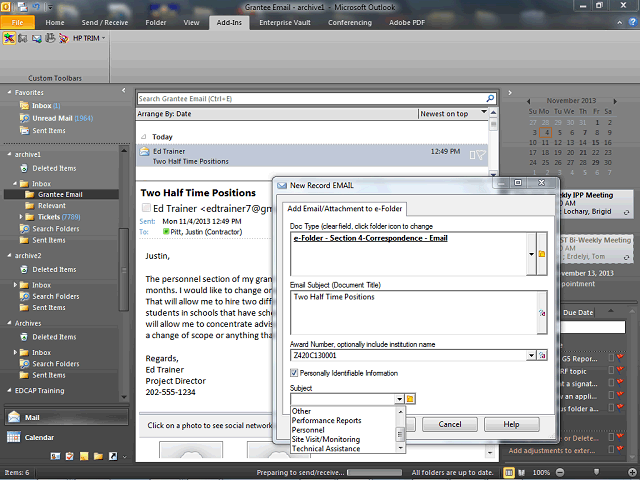This screenshot has width=640, height=480.
Task: Click the lookup icon beside Award Number field
Action: click(x=542, y=355)
